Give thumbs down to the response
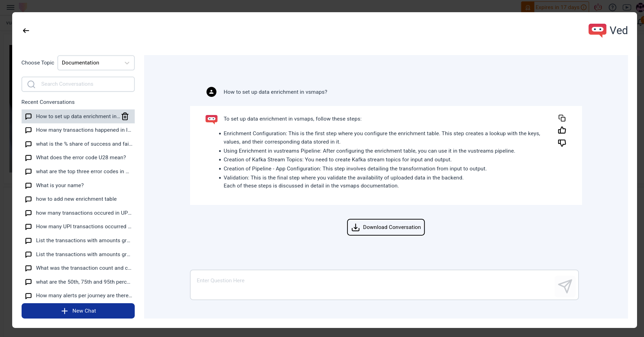Viewport: 644px width, 337px height. 562,143
